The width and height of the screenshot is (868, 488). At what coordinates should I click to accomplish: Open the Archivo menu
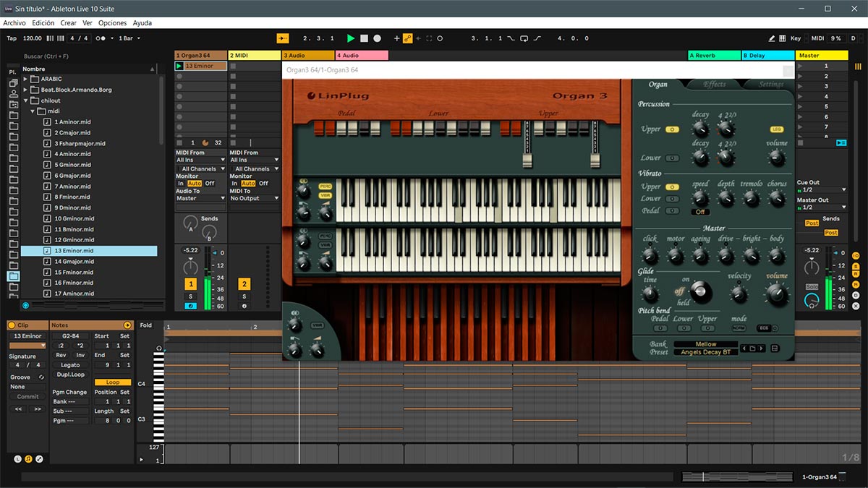pyautogui.click(x=14, y=23)
